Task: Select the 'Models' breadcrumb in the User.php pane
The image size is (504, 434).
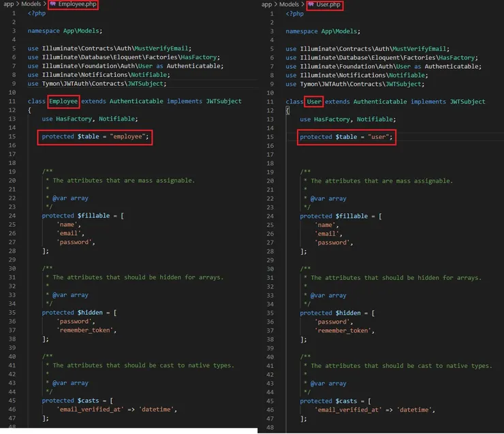Action: (289, 5)
